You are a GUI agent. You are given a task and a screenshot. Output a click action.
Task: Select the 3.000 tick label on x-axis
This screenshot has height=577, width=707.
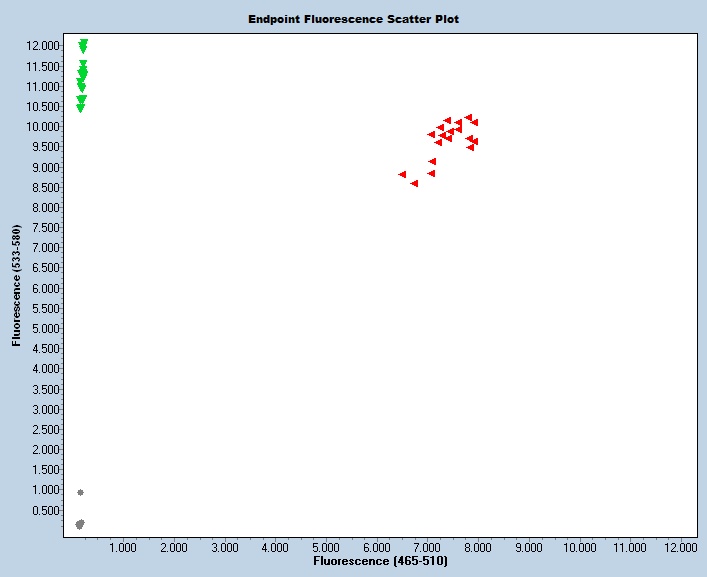(224, 548)
